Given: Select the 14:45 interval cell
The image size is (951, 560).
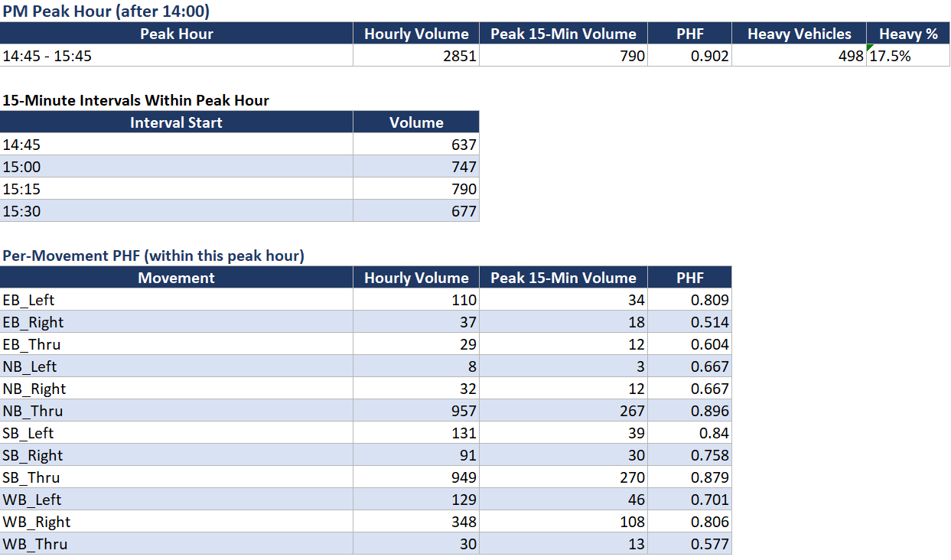Looking at the screenshot, I should pyautogui.click(x=177, y=145).
